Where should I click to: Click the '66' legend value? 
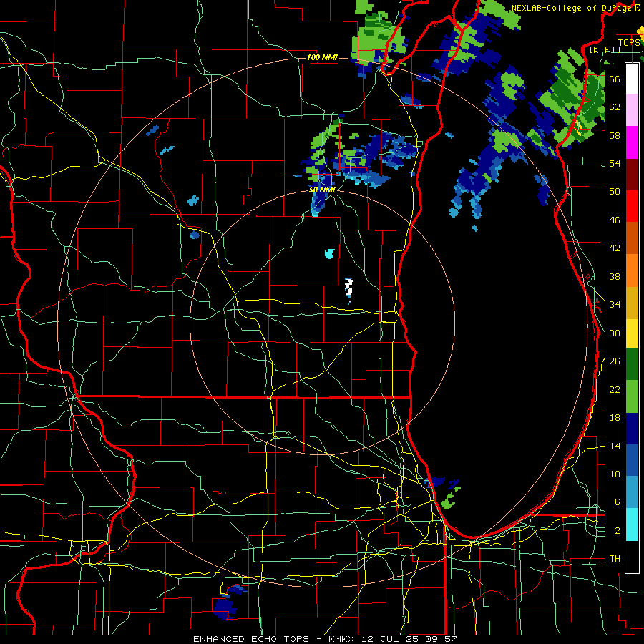click(615, 79)
